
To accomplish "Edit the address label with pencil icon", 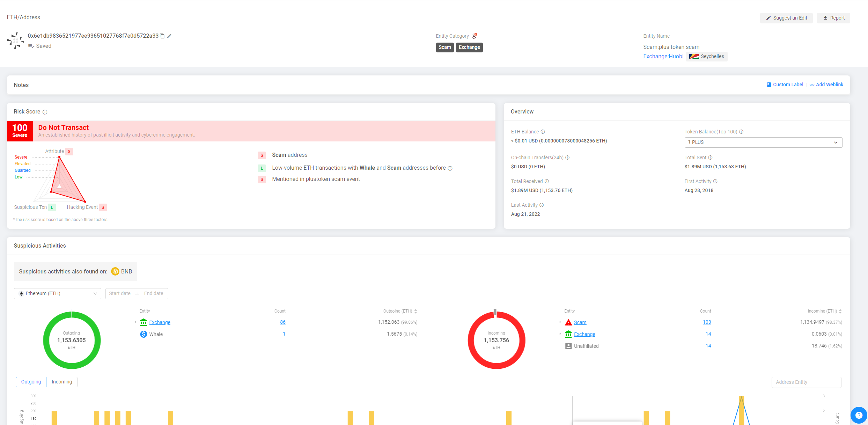I will click(x=169, y=36).
